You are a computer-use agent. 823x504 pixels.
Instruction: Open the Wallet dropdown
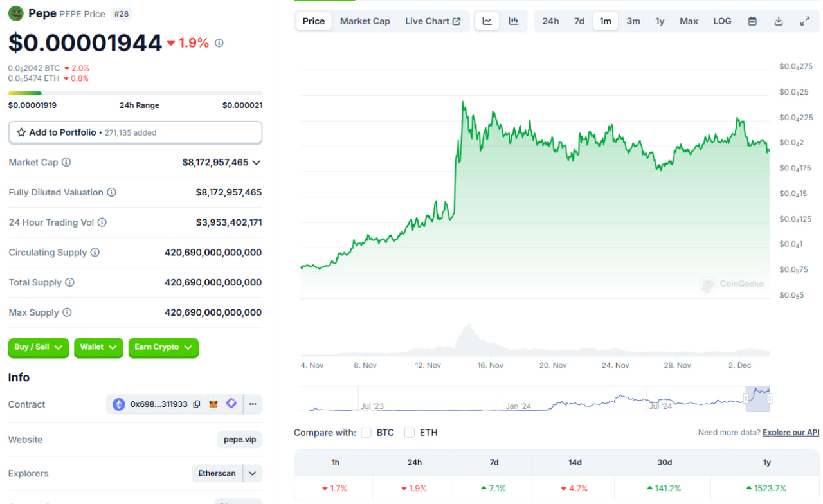[98, 347]
